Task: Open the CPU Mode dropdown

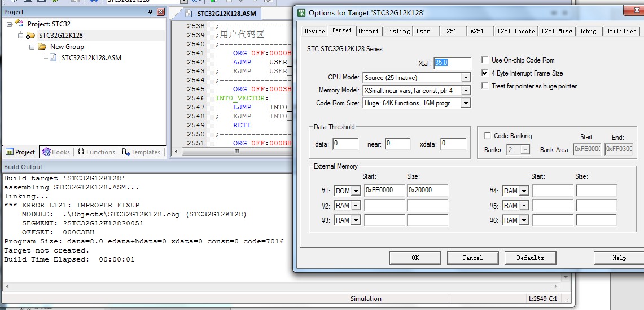Action: (x=465, y=78)
